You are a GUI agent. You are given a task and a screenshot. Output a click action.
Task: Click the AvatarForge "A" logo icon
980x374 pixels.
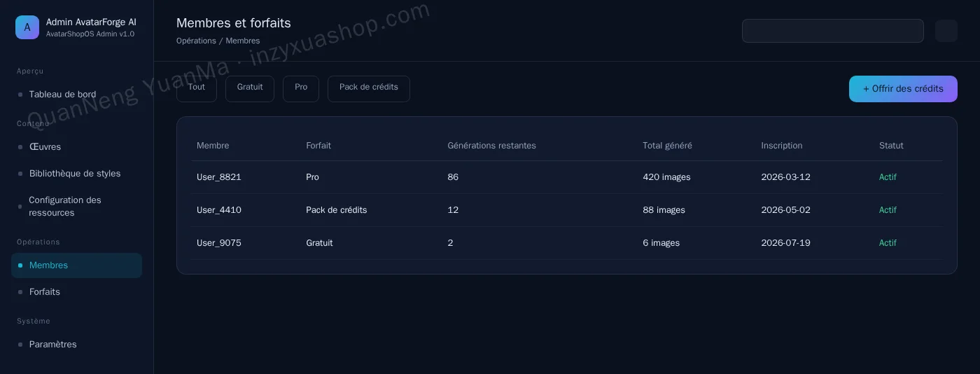27,27
